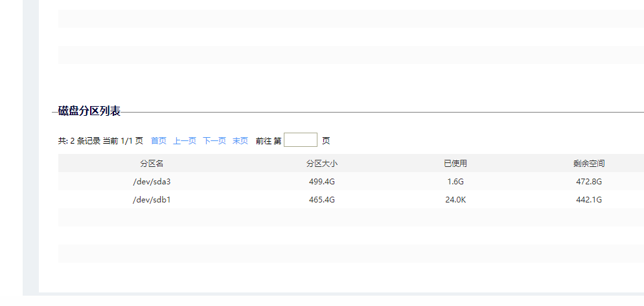Image resolution: width=644 pixels, height=306 pixels.
Task: Click the 442.1G remaining space value
Action: (x=589, y=199)
